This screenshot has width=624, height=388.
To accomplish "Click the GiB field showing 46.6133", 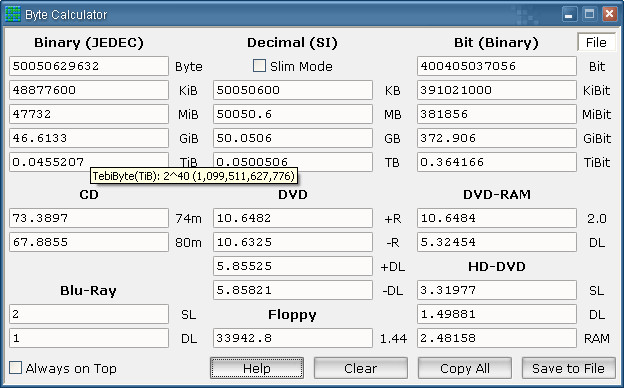I will point(89,138).
